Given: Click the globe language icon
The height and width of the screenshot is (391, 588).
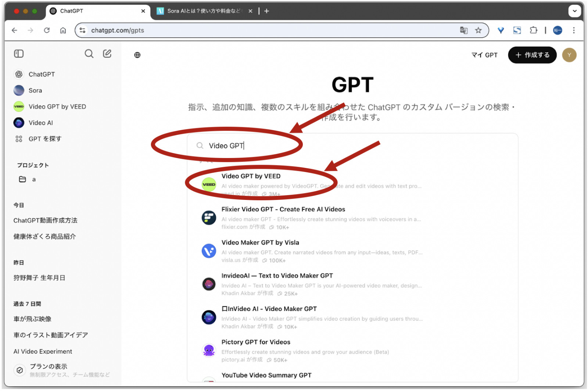Looking at the screenshot, I should point(137,55).
